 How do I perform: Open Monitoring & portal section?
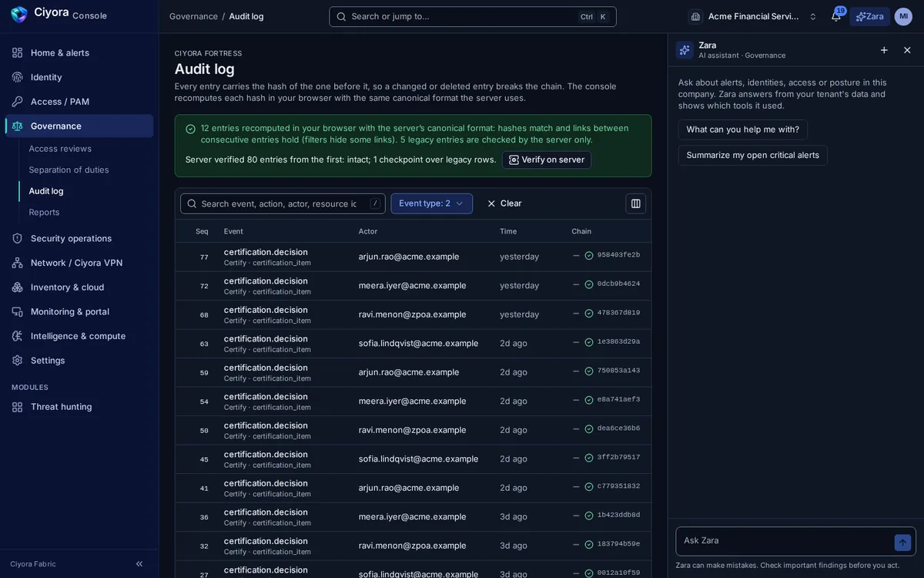point(79,311)
